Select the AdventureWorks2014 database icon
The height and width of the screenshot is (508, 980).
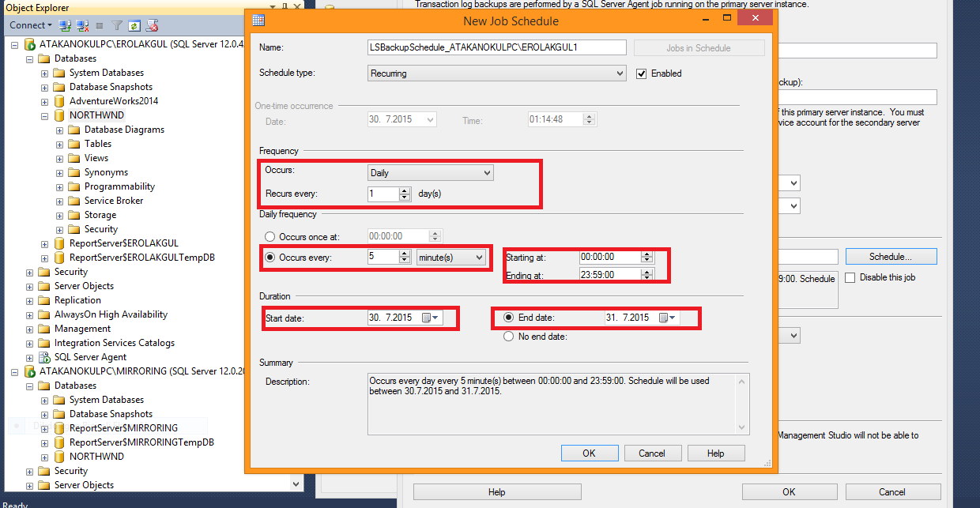[60, 101]
